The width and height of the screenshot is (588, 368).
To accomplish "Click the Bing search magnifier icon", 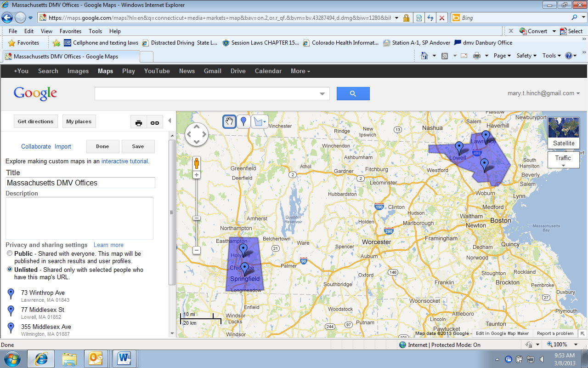I will coord(575,17).
